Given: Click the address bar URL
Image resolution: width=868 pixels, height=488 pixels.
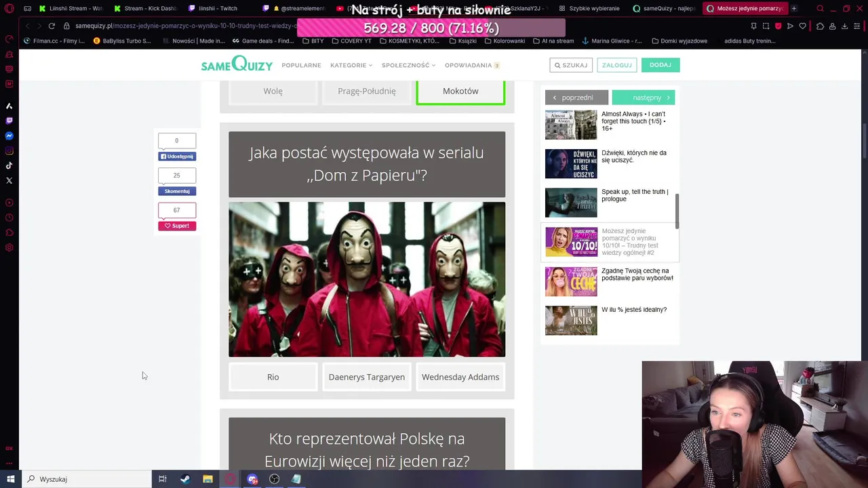Looking at the screenshot, I should point(184,26).
